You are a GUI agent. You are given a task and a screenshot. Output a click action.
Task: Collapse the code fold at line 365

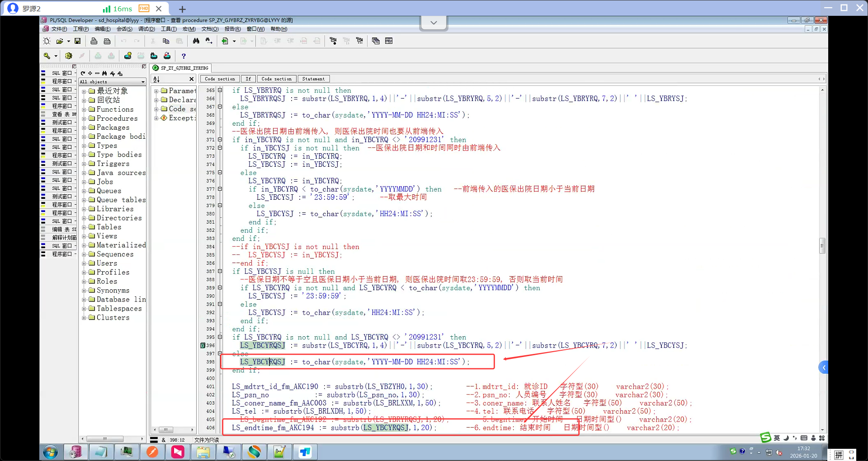[x=220, y=90]
